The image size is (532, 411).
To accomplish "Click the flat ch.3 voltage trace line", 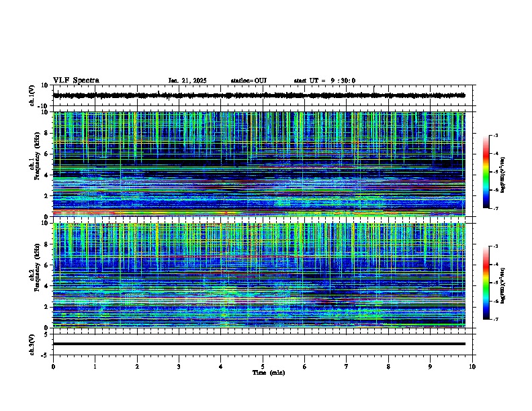I will point(259,344).
